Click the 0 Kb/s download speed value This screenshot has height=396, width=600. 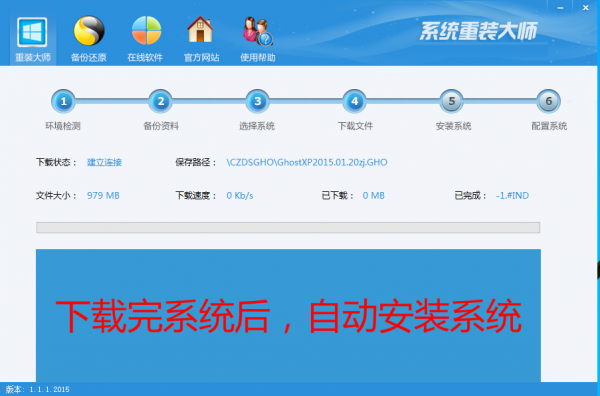[240, 196]
